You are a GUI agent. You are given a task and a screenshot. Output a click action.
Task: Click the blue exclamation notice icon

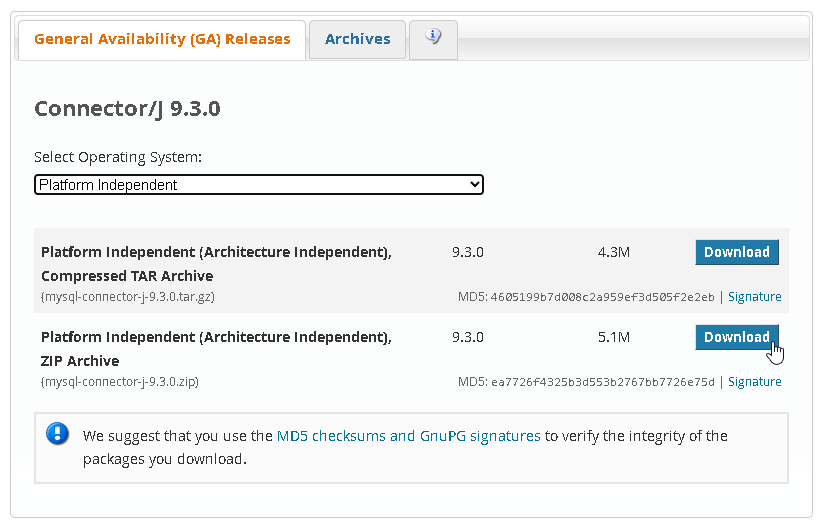point(58,435)
